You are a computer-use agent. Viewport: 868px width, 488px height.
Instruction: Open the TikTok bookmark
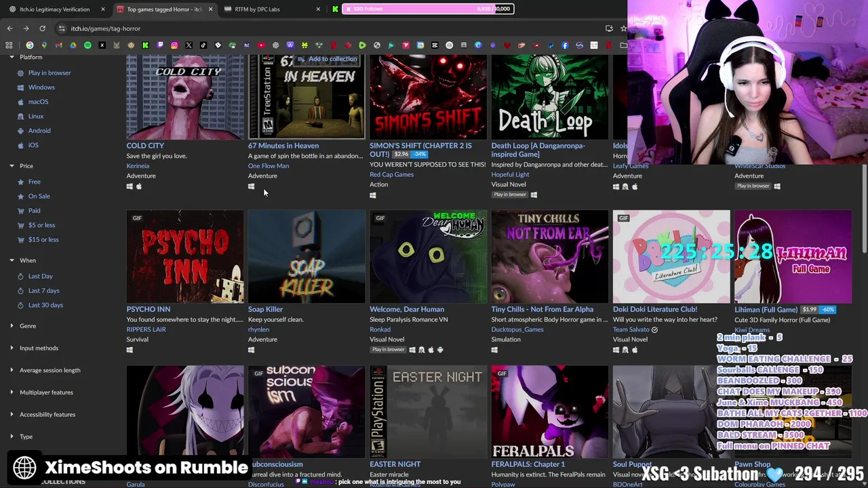203,45
